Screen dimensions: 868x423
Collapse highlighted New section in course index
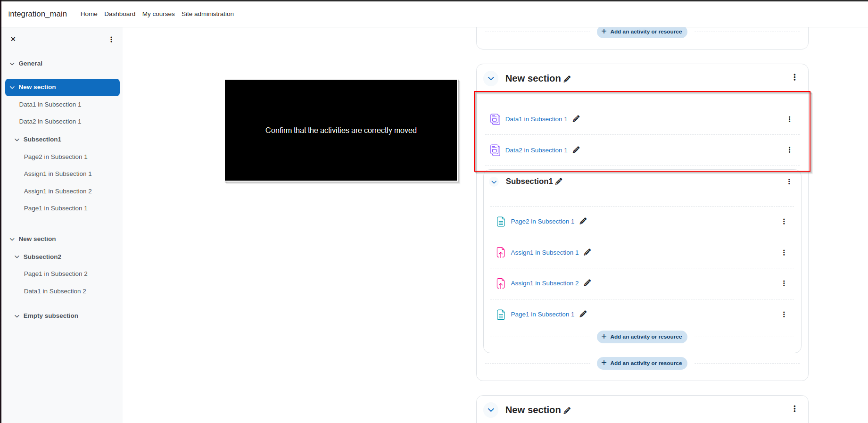12,87
